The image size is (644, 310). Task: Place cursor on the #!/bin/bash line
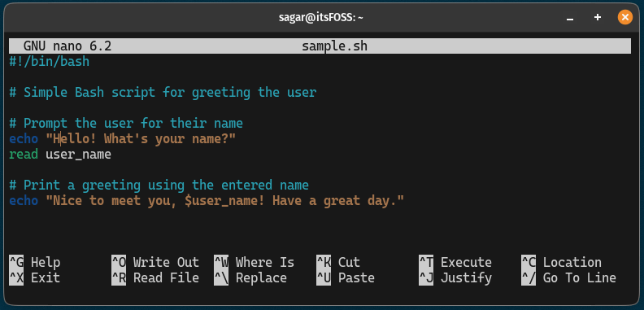50,62
